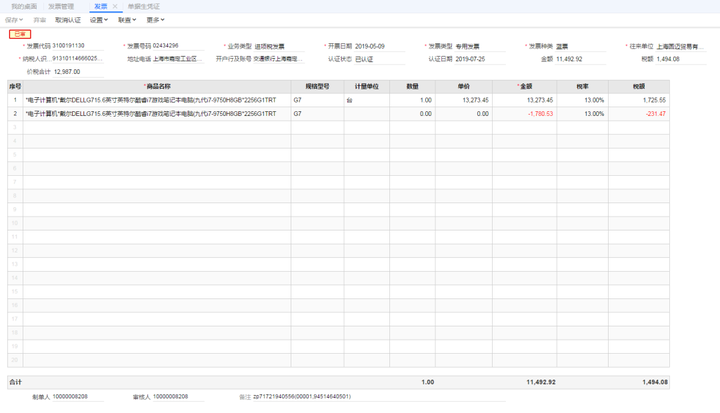Expand the 保存 dropdown
The width and height of the screenshot is (720, 413).
14,20
